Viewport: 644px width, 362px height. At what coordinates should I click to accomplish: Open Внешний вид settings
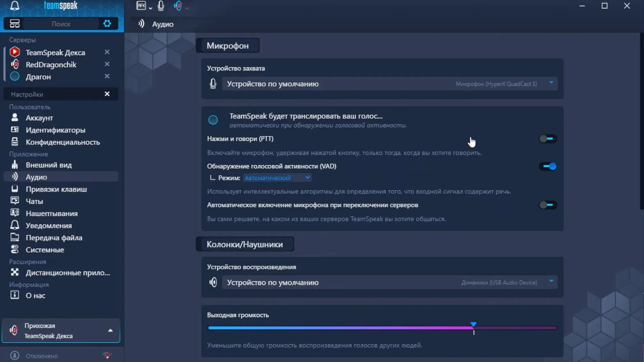(61, 165)
